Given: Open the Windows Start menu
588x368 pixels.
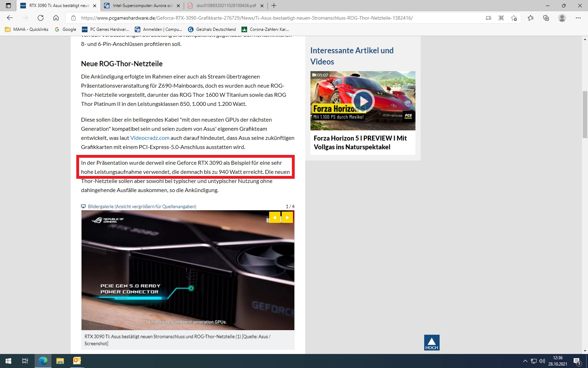Looking at the screenshot, I should 8,361.
